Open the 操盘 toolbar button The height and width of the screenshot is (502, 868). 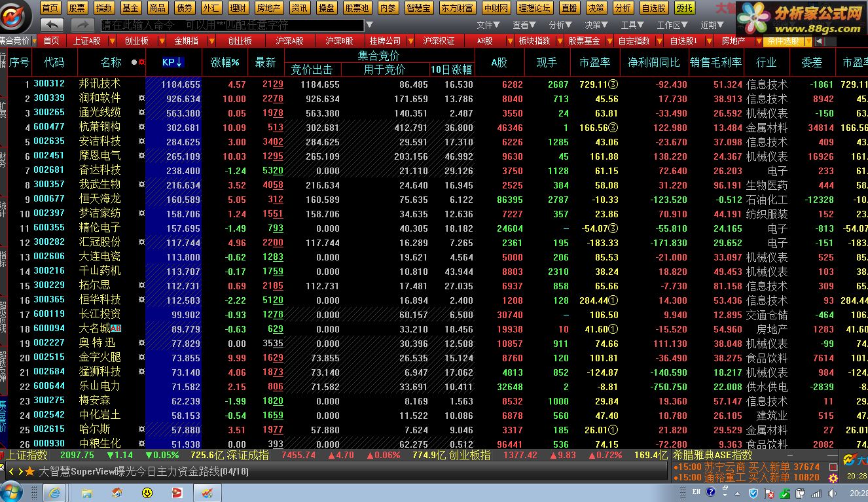pyautogui.click(x=327, y=8)
